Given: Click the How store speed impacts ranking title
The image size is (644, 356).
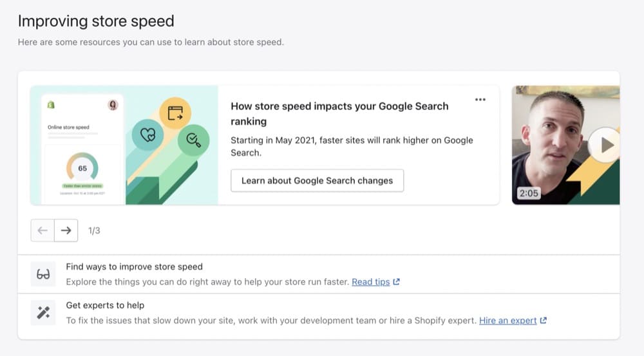Looking at the screenshot, I should coord(339,114).
